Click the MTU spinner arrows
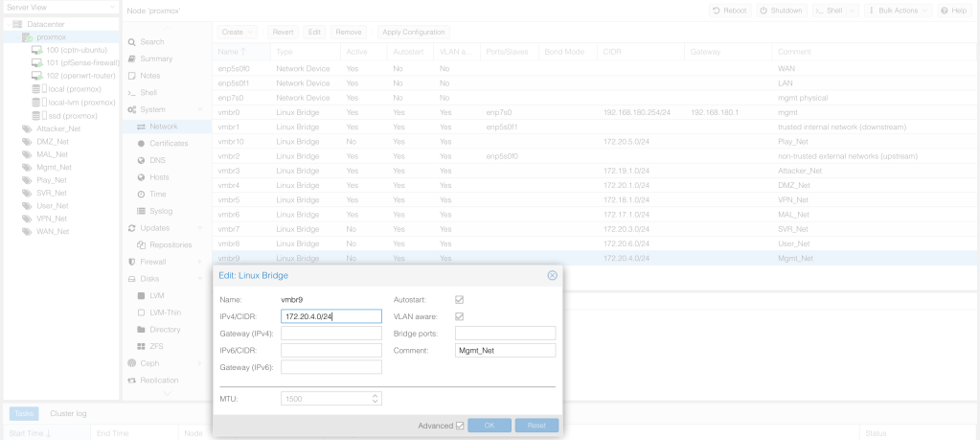Screen dimensions: 980x440 375,398
